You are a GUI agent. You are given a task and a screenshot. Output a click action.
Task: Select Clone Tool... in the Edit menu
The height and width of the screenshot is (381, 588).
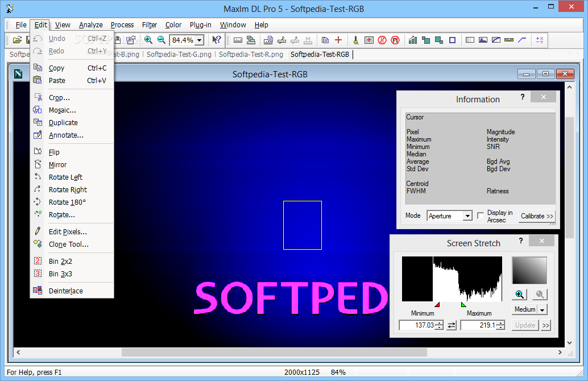(x=72, y=244)
